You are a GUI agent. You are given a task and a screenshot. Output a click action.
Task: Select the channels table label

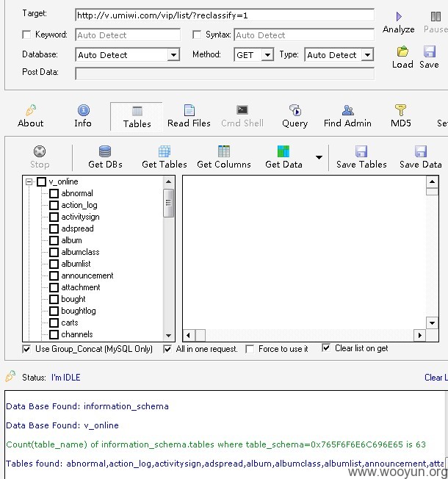point(77,334)
